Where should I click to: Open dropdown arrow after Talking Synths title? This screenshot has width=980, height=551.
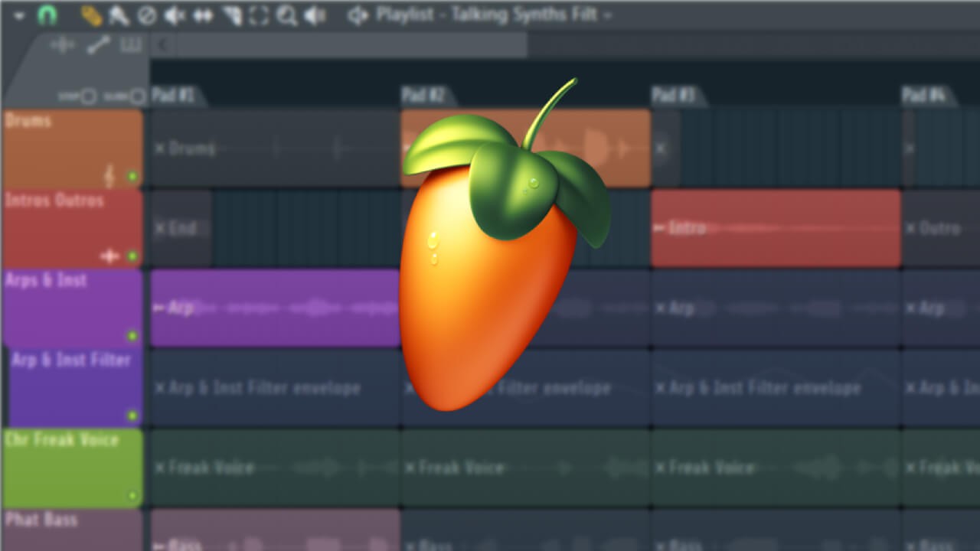pos(607,16)
